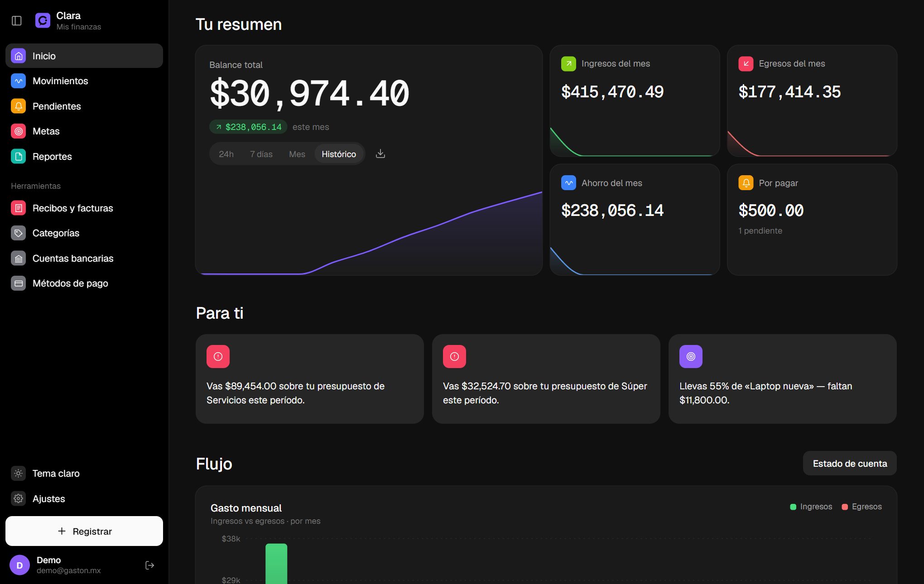Click the $38k axis label
The width and height of the screenshot is (924, 584).
coord(231,539)
